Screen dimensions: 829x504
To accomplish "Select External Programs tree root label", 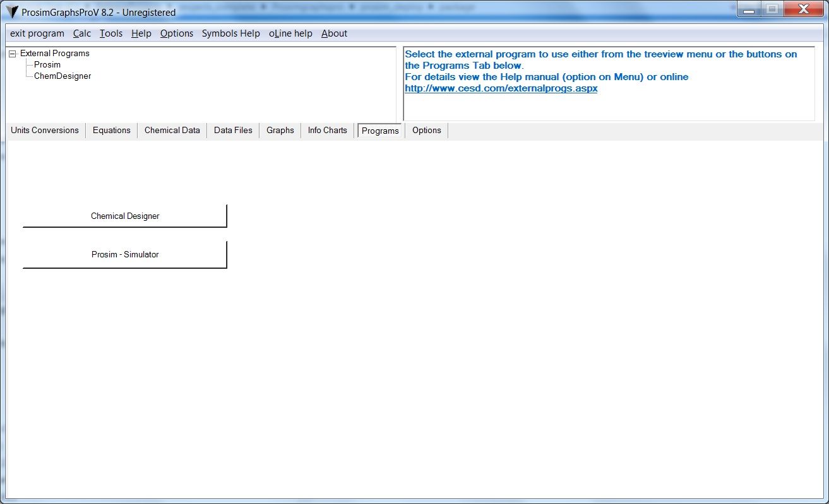I will pyautogui.click(x=55, y=53).
